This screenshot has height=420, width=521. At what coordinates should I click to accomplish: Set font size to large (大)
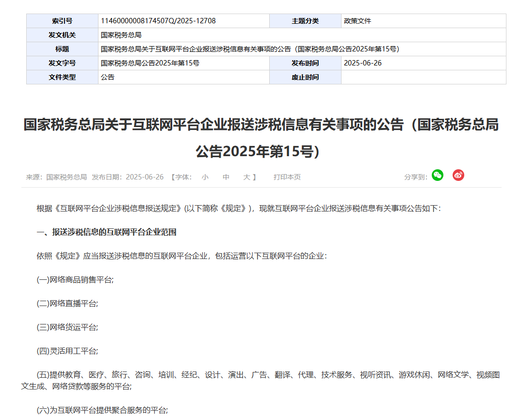(x=246, y=177)
